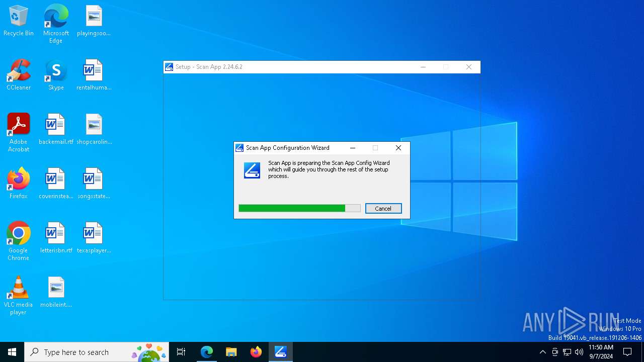The height and width of the screenshot is (362, 644).
Task: Open Firefox from the taskbar
Action: pyautogui.click(x=256, y=352)
